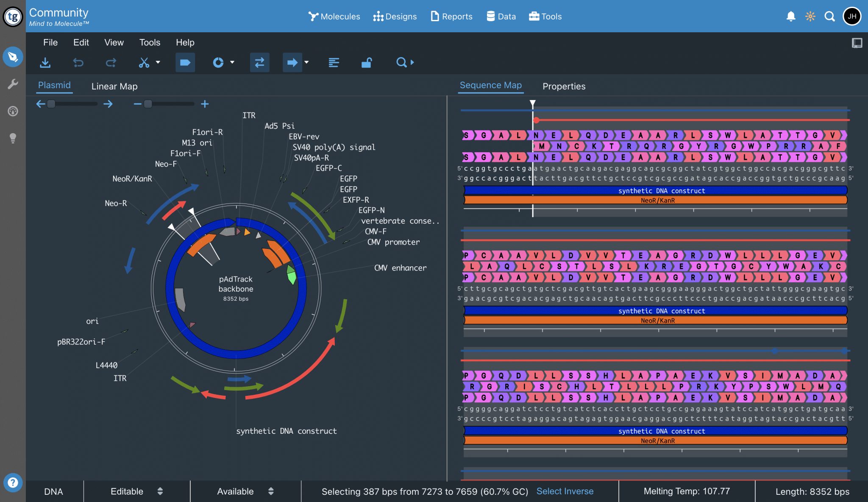Click the download/save icon in toolbar
This screenshot has height=502, width=868.
[45, 63]
